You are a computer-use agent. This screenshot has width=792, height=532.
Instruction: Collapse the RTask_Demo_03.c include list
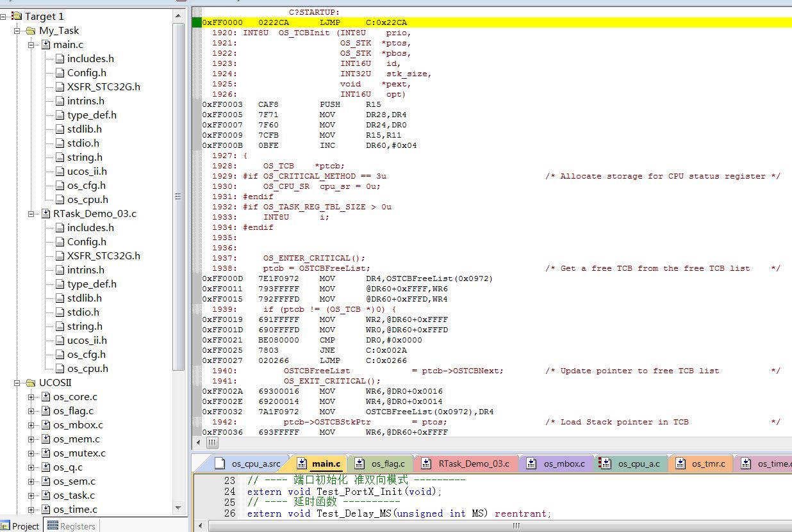pos(31,214)
